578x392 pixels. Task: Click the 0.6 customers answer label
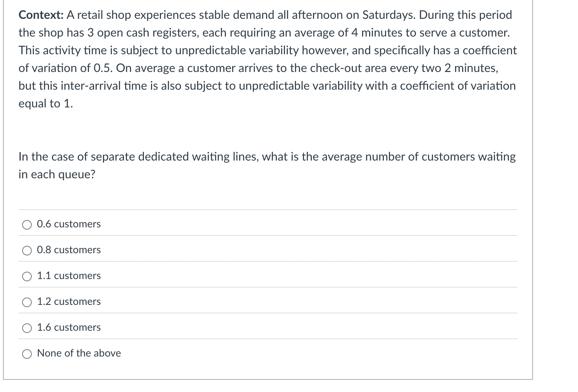[x=69, y=224]
